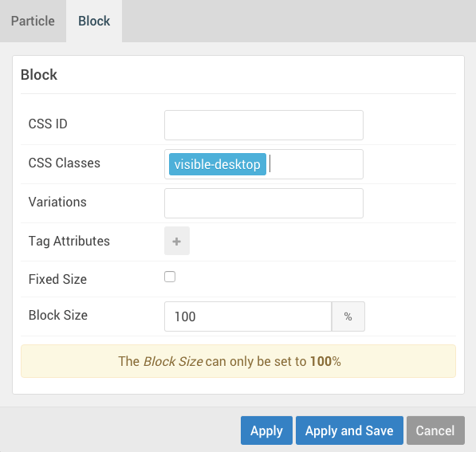
Task: Click the Apply button
Action: tap(266, 430)
